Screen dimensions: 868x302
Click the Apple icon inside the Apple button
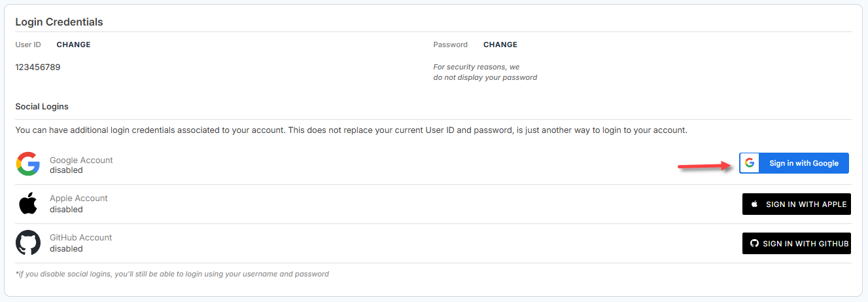pos(754,204)
